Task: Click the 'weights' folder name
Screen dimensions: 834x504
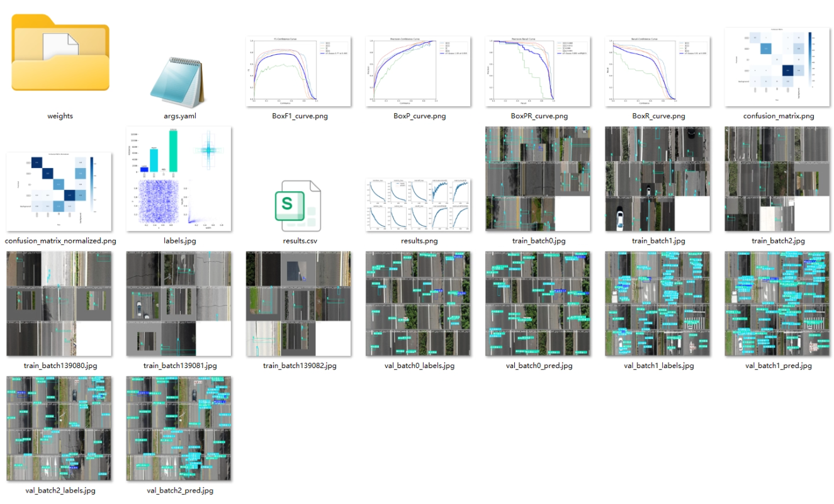Action: [60, 116]
